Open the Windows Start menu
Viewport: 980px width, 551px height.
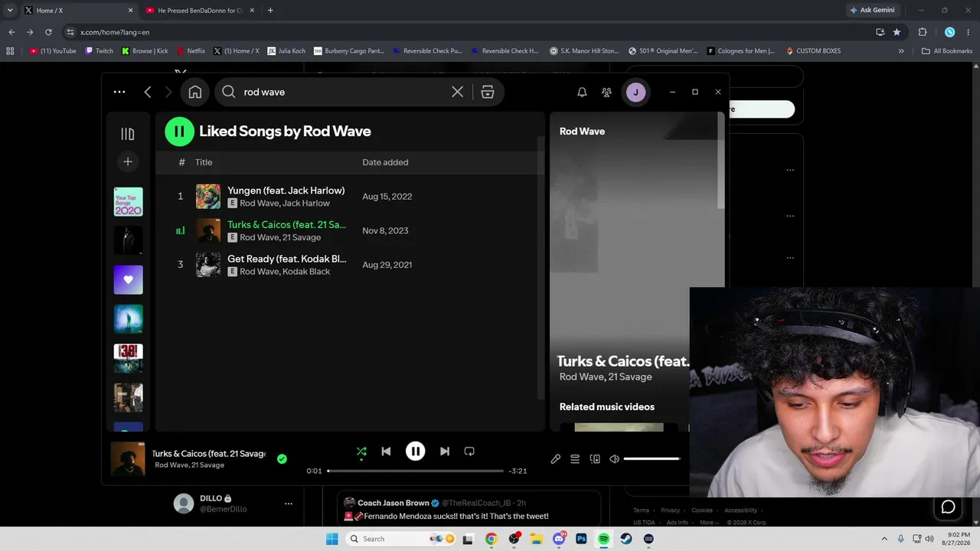pyautogui.click(x=332, y=539)
